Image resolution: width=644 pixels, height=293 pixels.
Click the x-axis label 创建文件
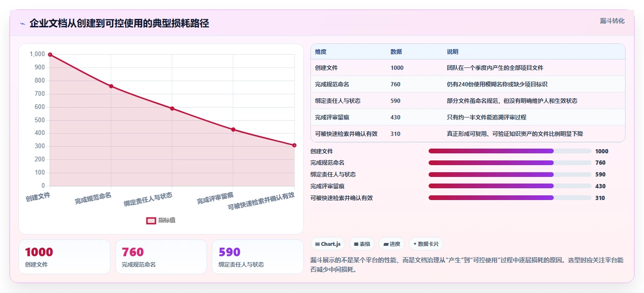point(38,196)
